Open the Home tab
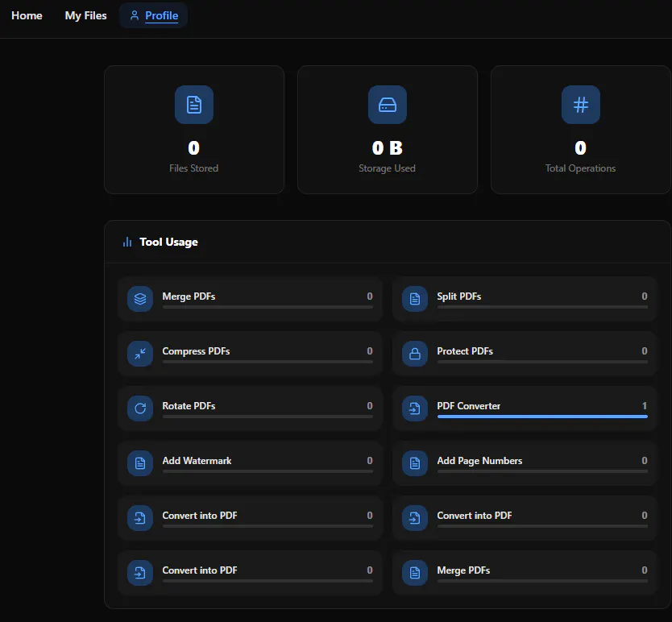The image size is (672, 622). pyautogui.click(x=27, y=15)
